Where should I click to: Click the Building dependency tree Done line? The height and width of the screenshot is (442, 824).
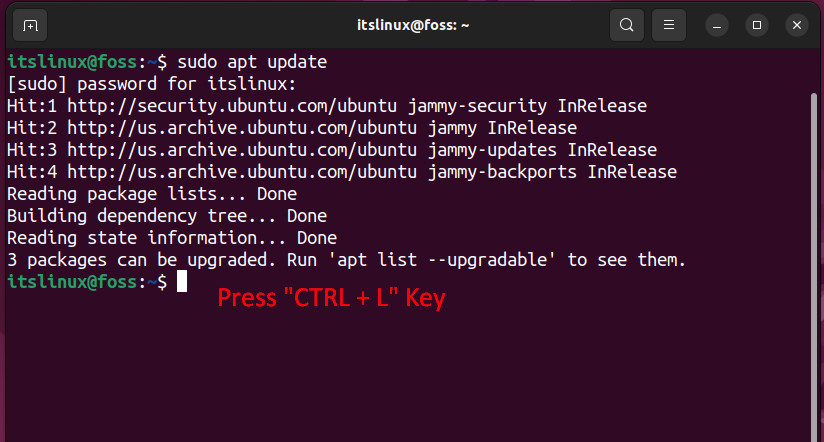coord(167,217)
